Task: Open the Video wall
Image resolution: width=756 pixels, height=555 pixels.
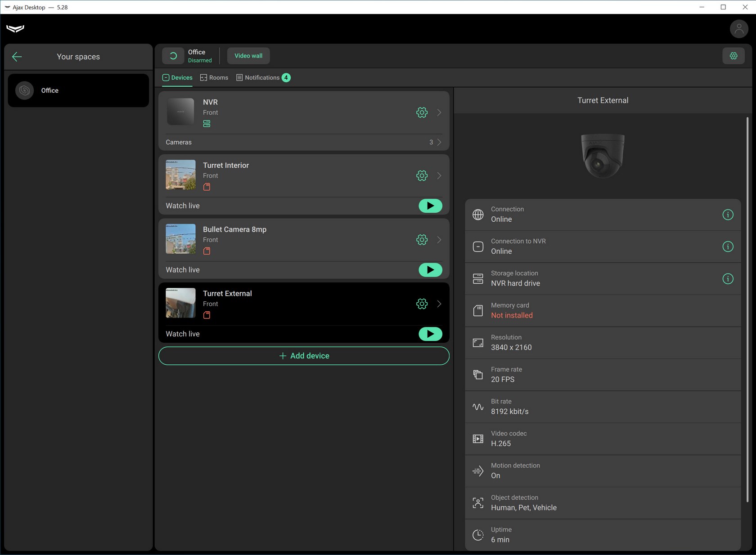Action: pos(248,56)
